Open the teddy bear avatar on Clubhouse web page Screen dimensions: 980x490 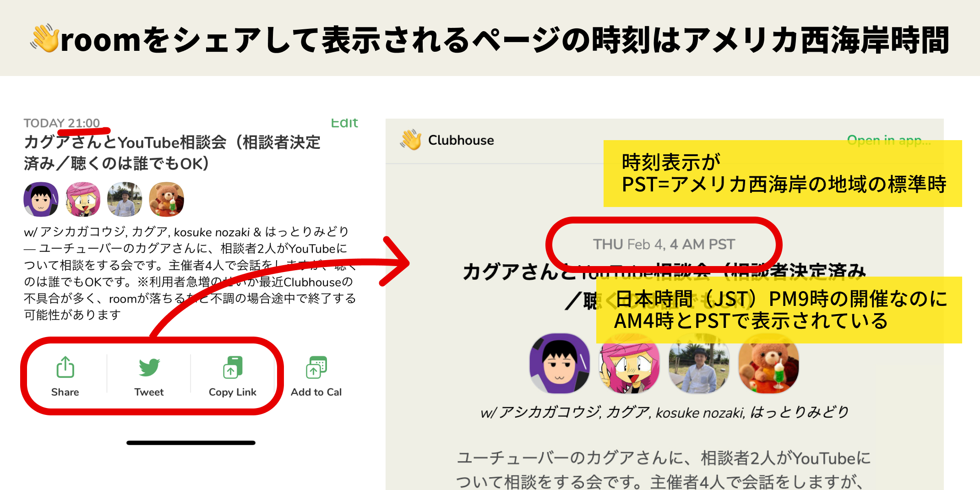click(769, 363)
